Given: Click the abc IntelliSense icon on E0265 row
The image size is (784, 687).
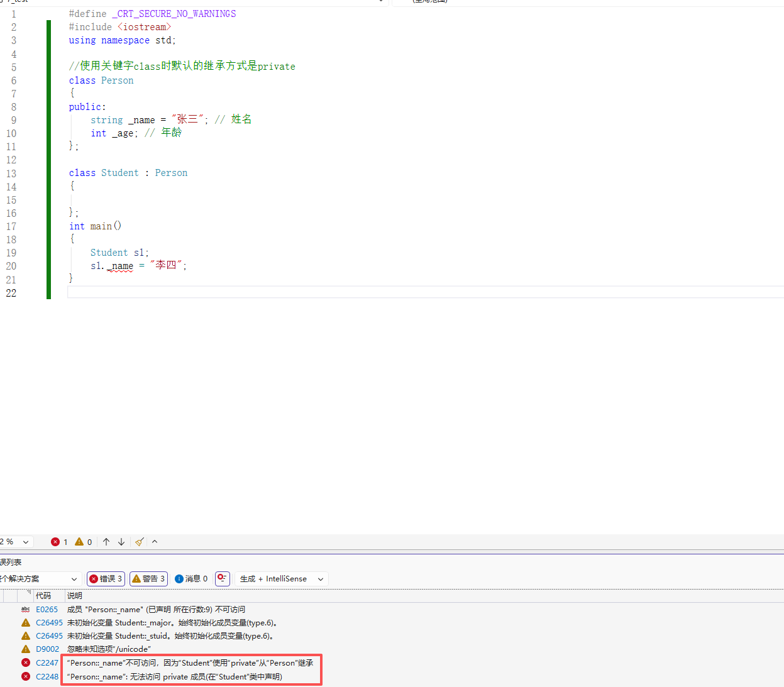Looking at the screenshot, I should (25, 610).
